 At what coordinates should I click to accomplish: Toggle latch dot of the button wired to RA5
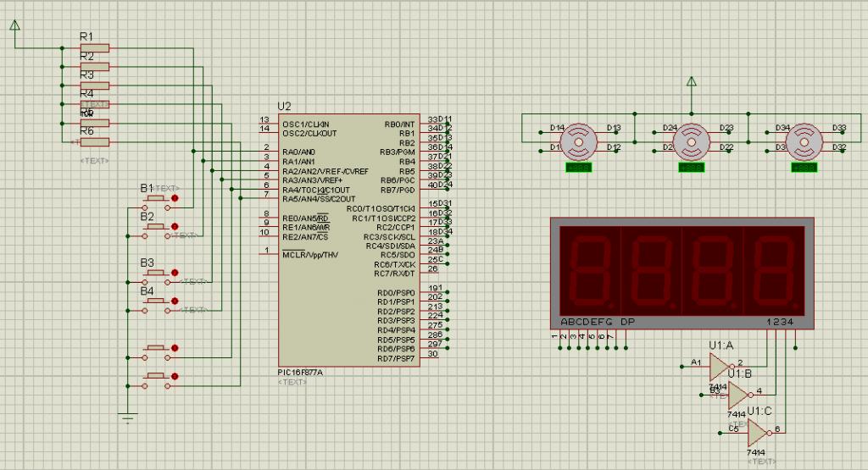tap(175, 377)
